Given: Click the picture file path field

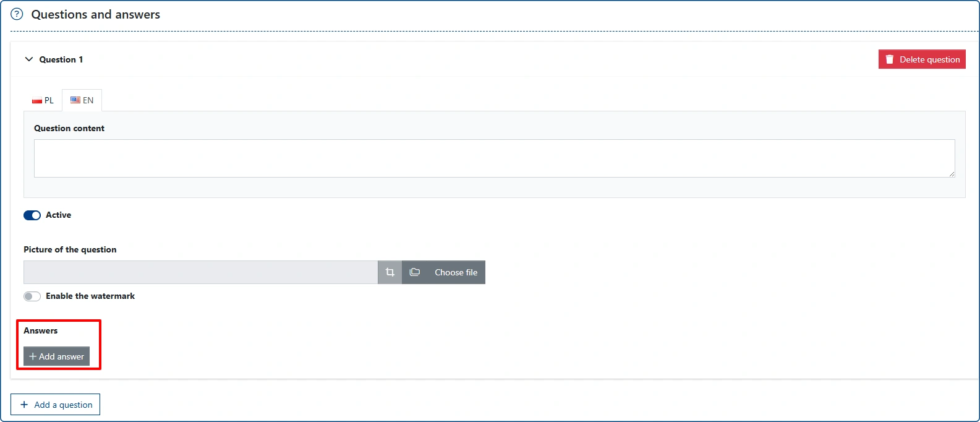Looking at the screenshot, I should pyautogui.click(x=200, y=272).
